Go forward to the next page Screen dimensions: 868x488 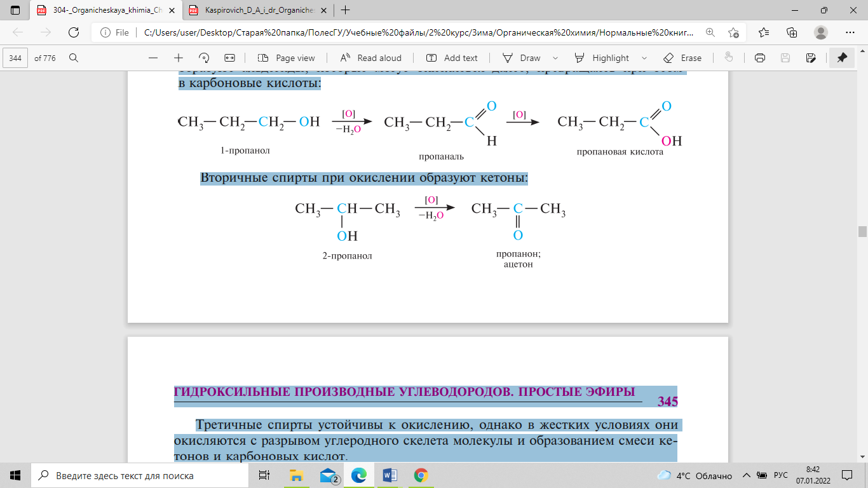coord(46,32)
